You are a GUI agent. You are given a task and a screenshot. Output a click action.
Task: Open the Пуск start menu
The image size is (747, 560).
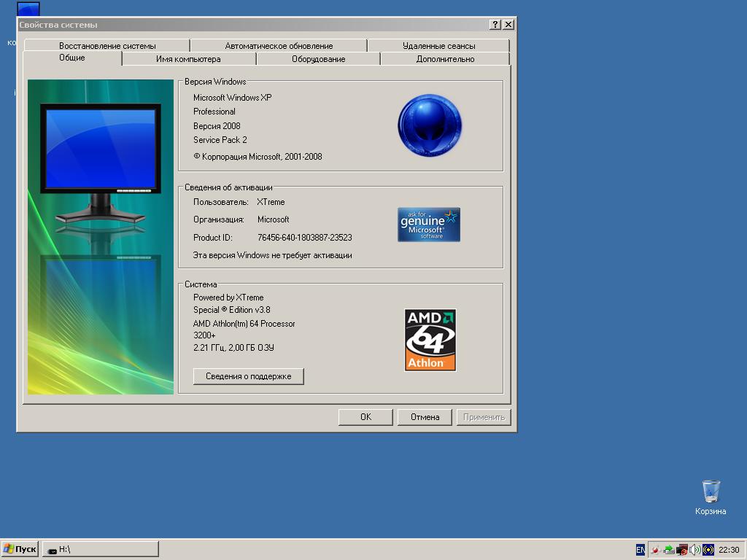point(20,549)
